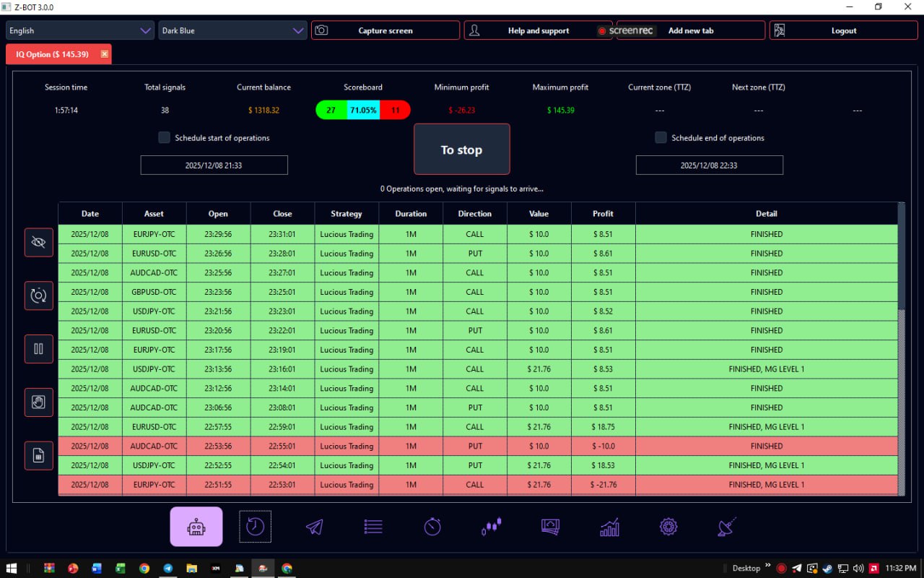Open the settings gear icon
The height and width of the screenshot is (578, 924).
click(668, 526)
